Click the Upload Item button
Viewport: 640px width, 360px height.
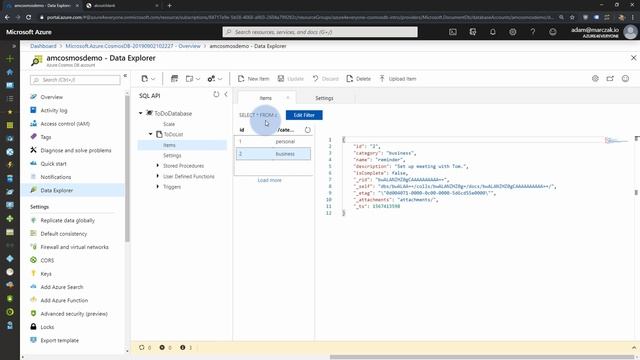(398, 79)
